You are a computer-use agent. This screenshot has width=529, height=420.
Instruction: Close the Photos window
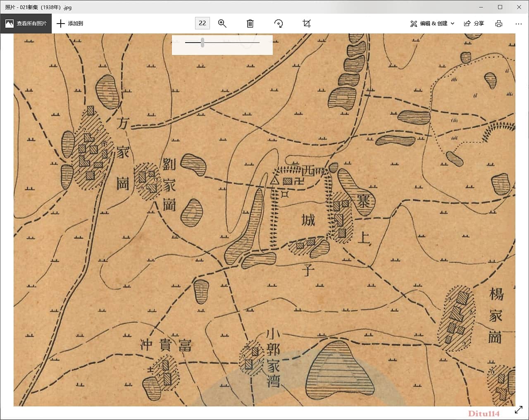coord(519,7)
